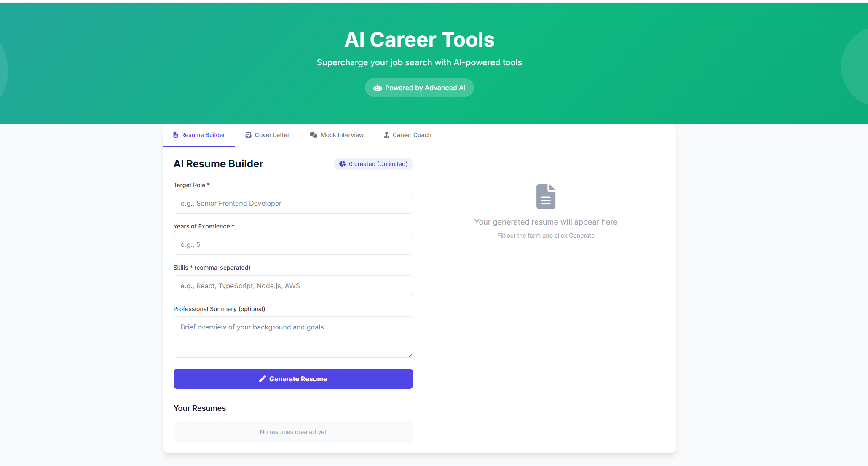Screen dimensions: 868x466
Task: Click the Powered by Advanced AI badge
Action: 419,88
